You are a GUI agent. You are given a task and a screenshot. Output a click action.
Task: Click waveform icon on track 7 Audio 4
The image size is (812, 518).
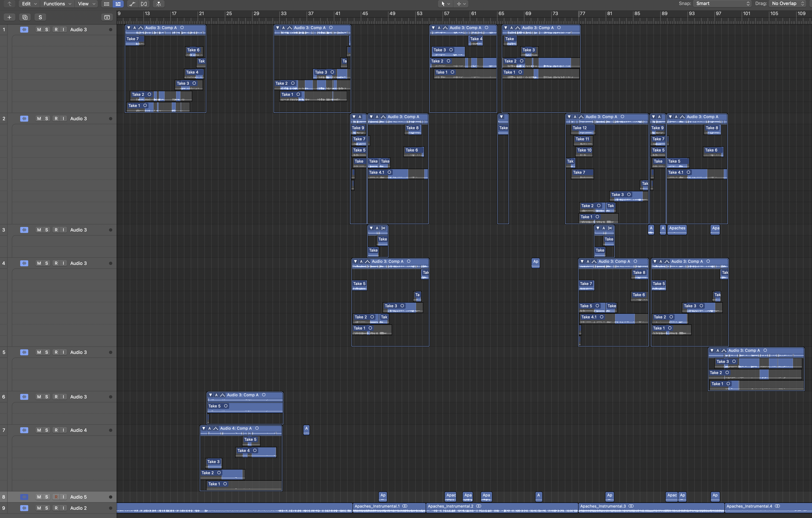pos(24,430)
